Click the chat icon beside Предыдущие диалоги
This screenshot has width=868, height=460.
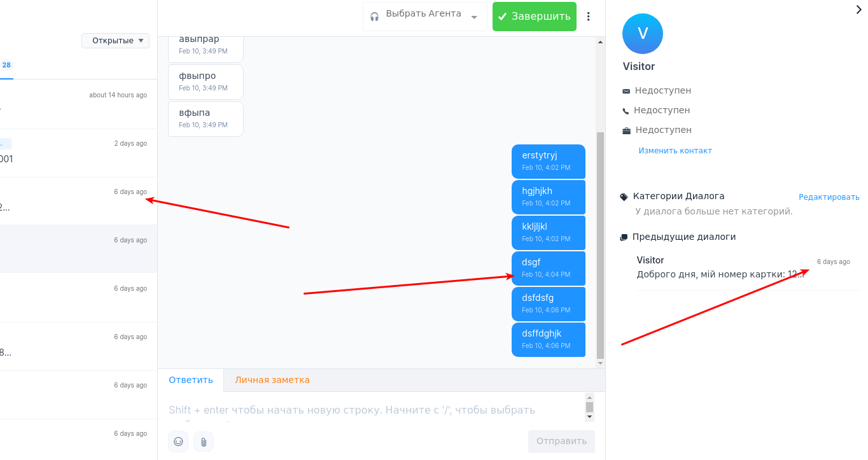click(x=623, y=237)
